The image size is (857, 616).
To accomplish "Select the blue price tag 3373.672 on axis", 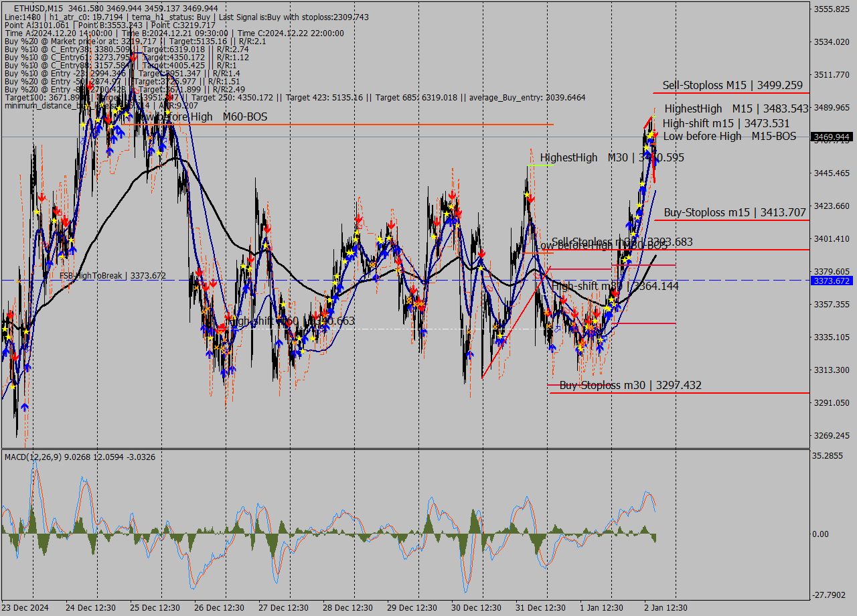I will (832, 281).
